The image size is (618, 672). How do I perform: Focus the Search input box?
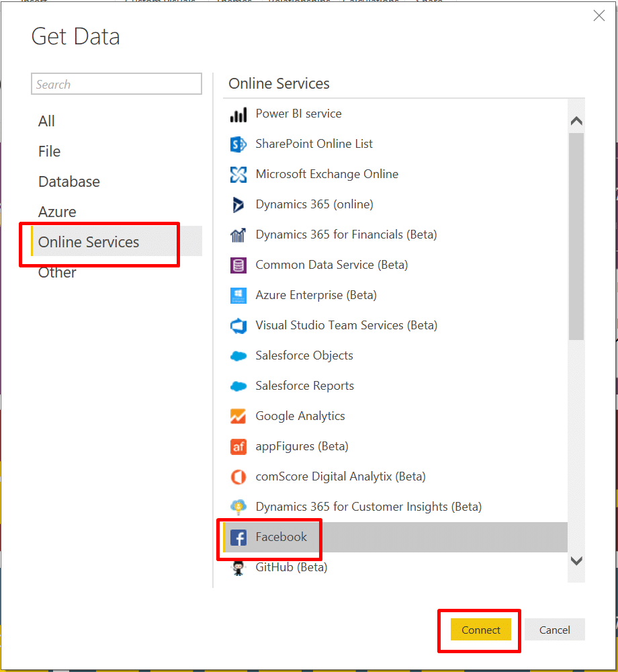pos(116,83)
